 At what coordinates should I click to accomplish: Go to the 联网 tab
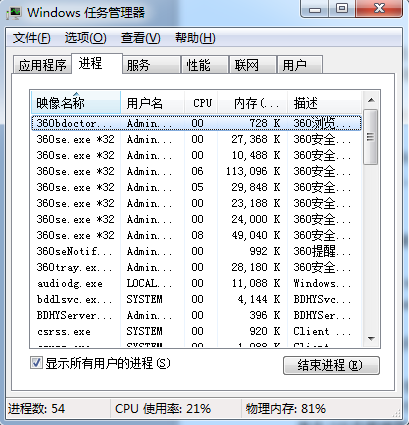pyautogui.click(x=253, y=65)
